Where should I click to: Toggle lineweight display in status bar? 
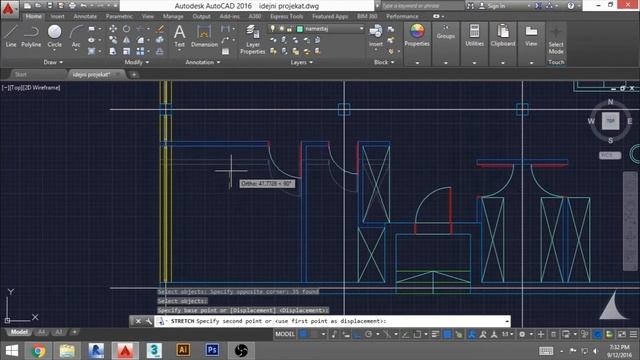(436, 334)
